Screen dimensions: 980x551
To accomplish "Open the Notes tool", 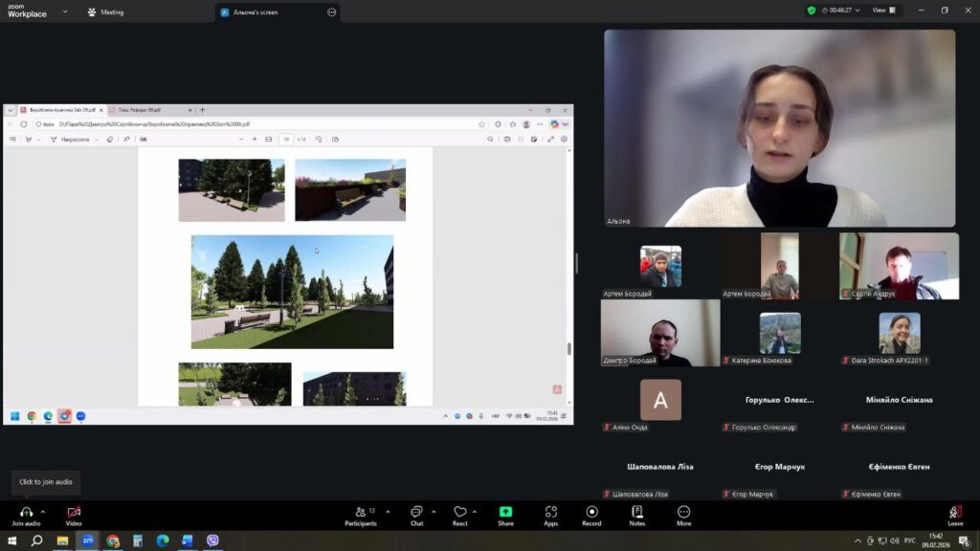I will 636,512.
